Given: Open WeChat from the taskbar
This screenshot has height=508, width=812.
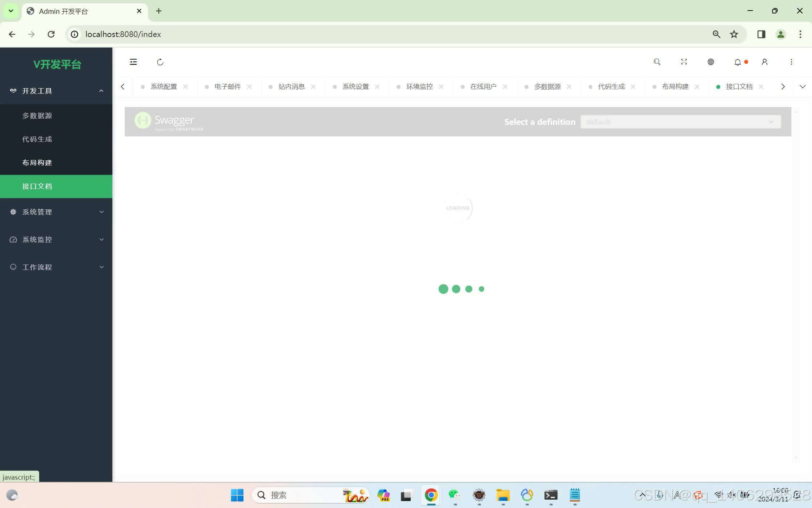Looking at the screenshot, I should click(455, 495).
